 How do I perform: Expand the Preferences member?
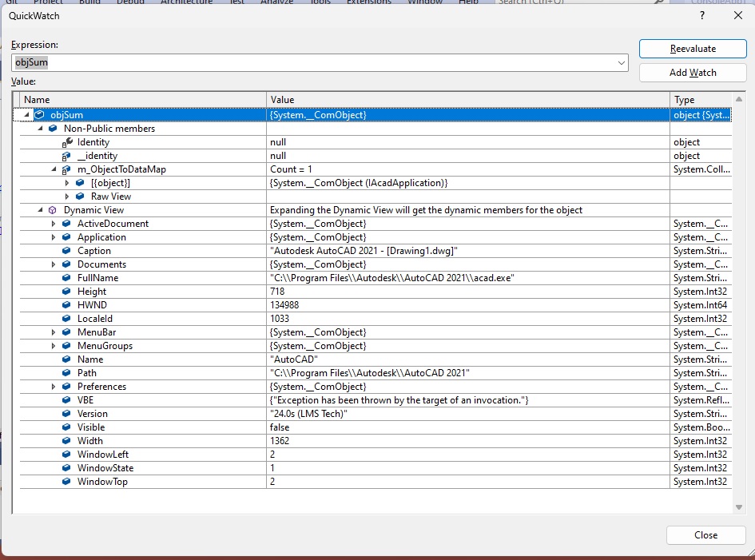point(53,386)
